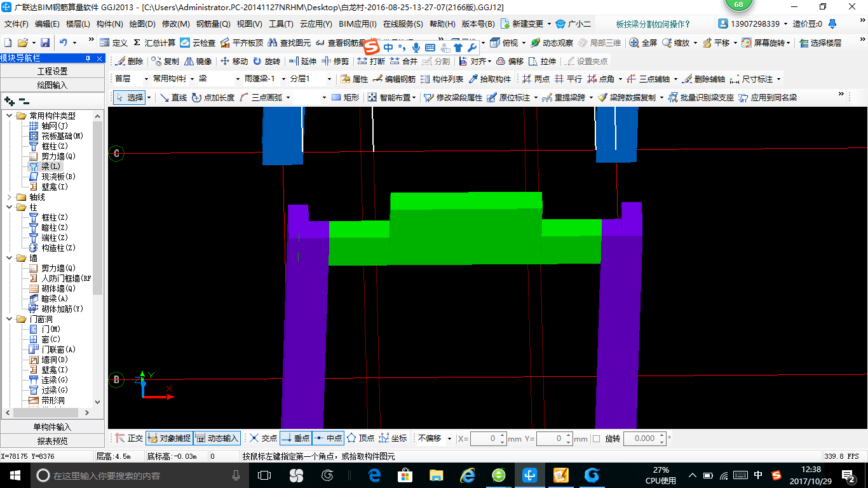Toggle the 中点 midpoint snap
Viewport: 868px width, 488px height.
point(328,438)
